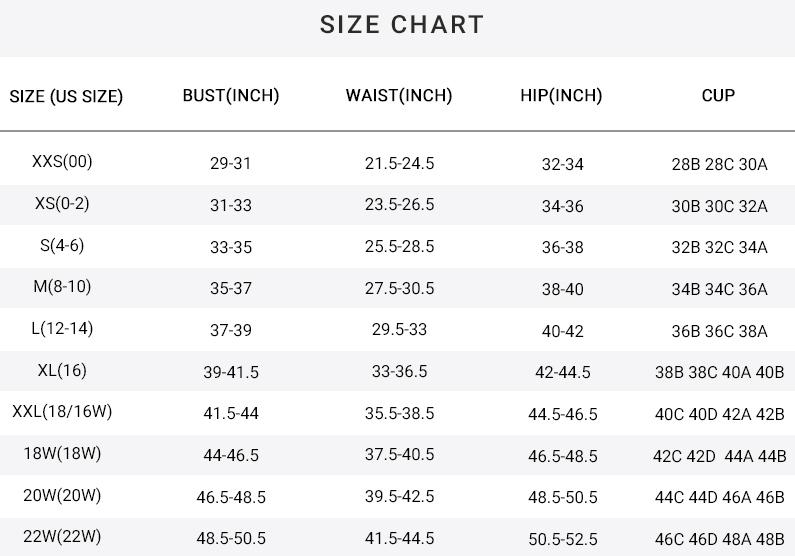Select the S(4-6) size label
This screenshot has height=556, width=795.
pyautogui.click(x=62, y=246)
